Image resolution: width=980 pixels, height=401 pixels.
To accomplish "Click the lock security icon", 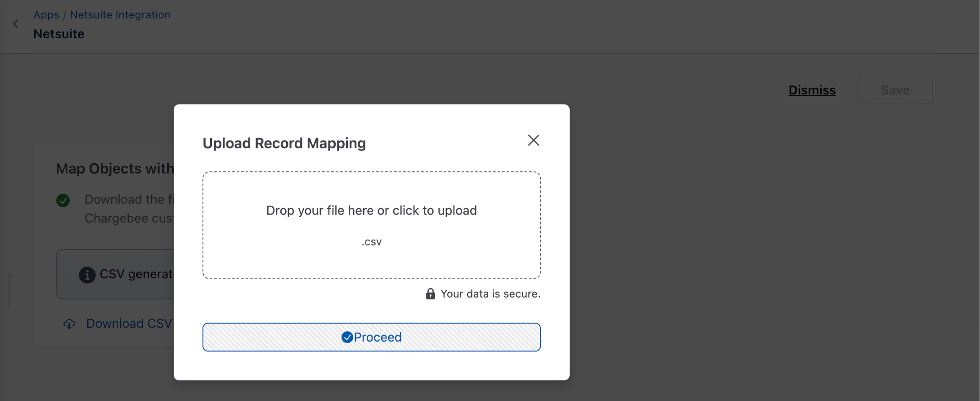I will click(430, 294).
